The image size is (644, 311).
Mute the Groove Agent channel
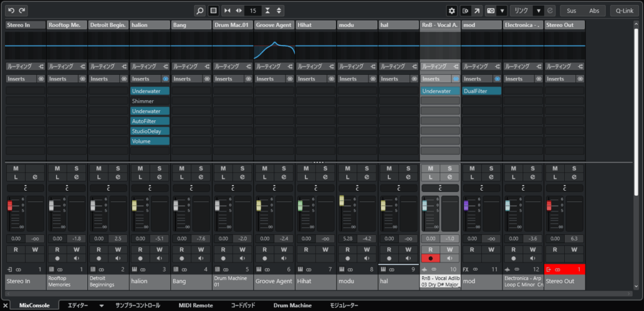(265, 168)
